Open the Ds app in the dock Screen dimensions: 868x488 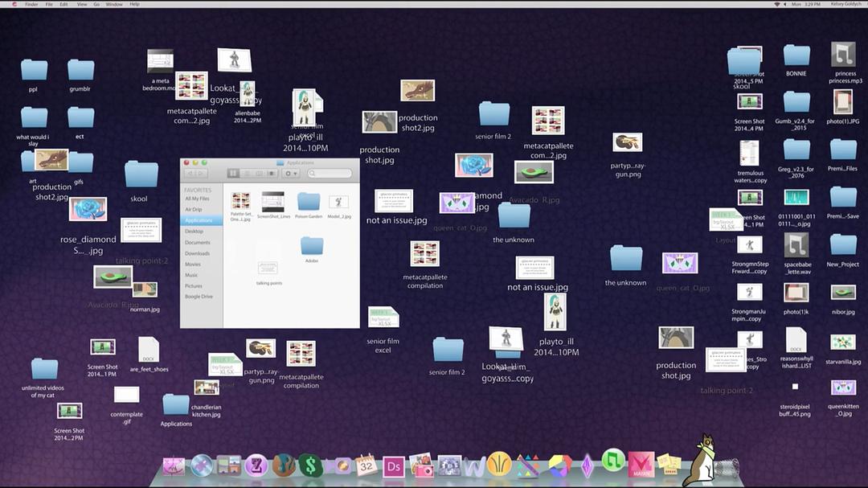pos(394,466)
